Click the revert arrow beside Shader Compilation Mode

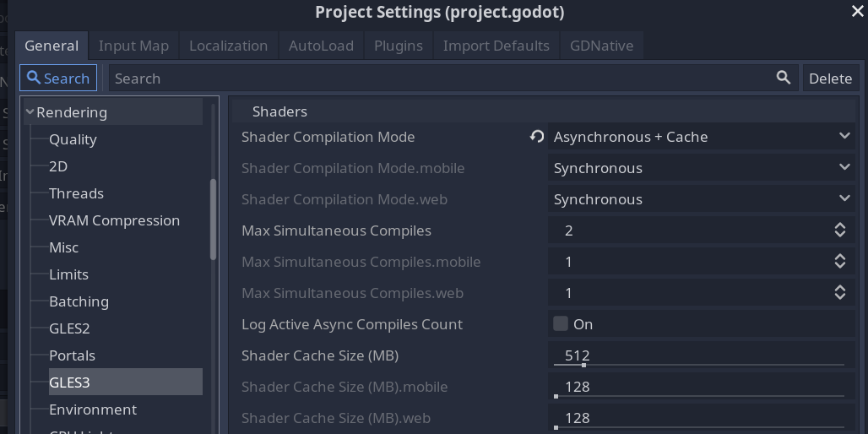(x=536, y=137)
